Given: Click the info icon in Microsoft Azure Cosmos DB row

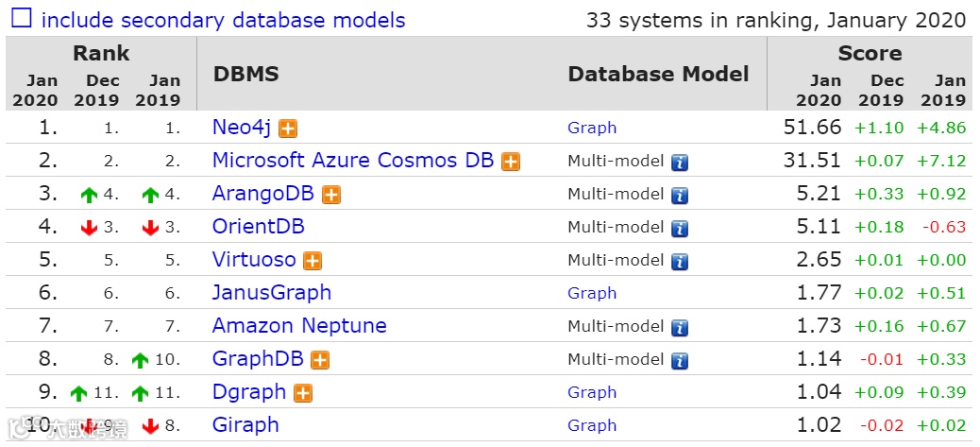Looking at the screenshot, I should pos(680,163).
